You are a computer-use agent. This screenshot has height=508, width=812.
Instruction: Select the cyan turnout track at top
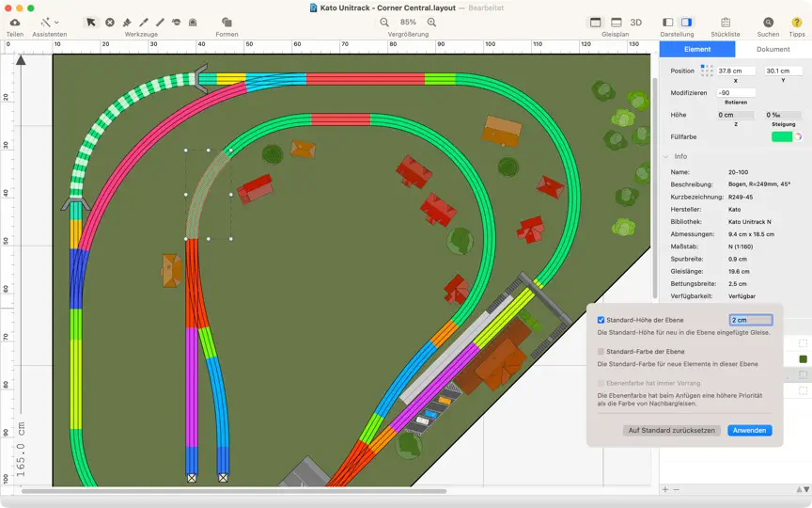pyautogui.click(x=275, y=82)
